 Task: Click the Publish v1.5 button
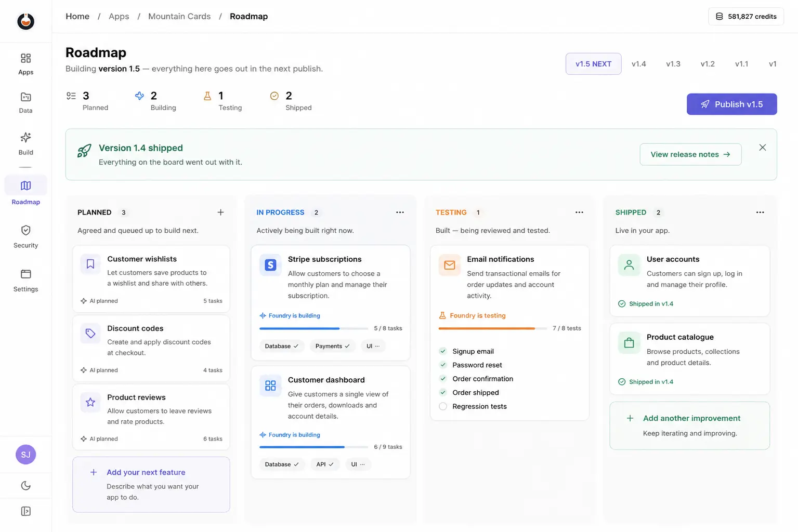coord(731,104)
